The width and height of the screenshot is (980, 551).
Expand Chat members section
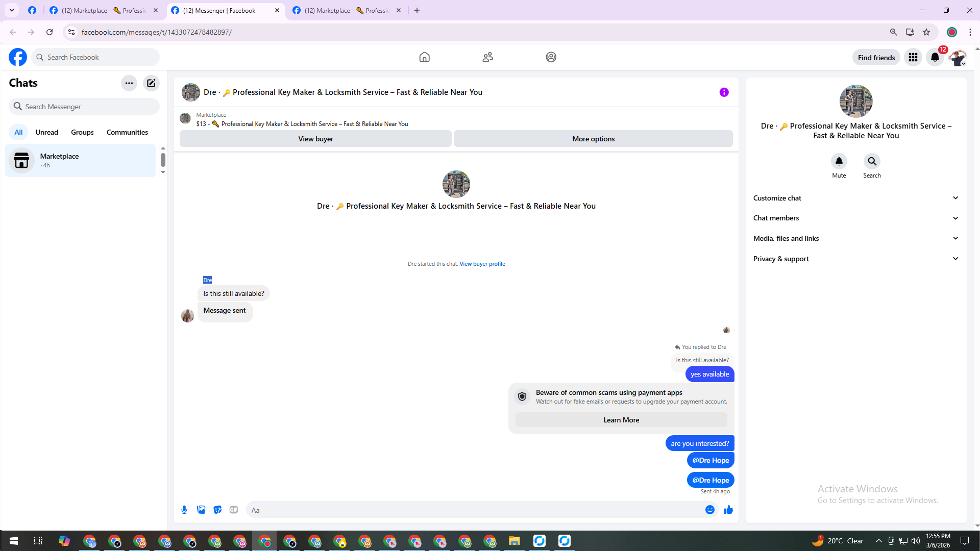(855, 218)
